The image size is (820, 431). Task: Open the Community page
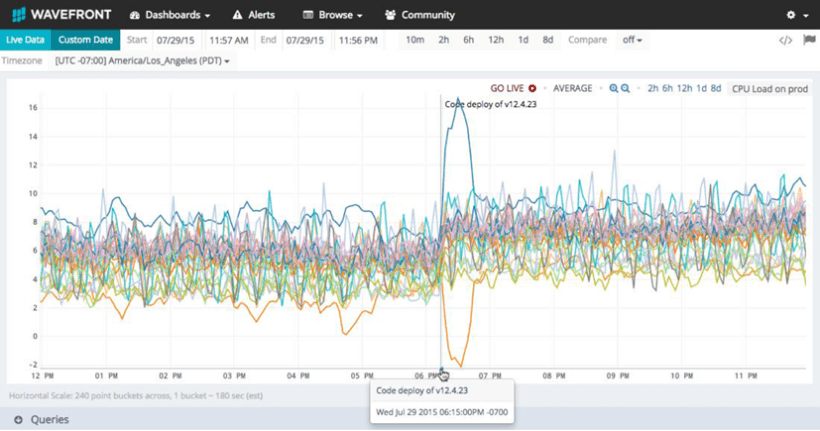pos(419,15)
